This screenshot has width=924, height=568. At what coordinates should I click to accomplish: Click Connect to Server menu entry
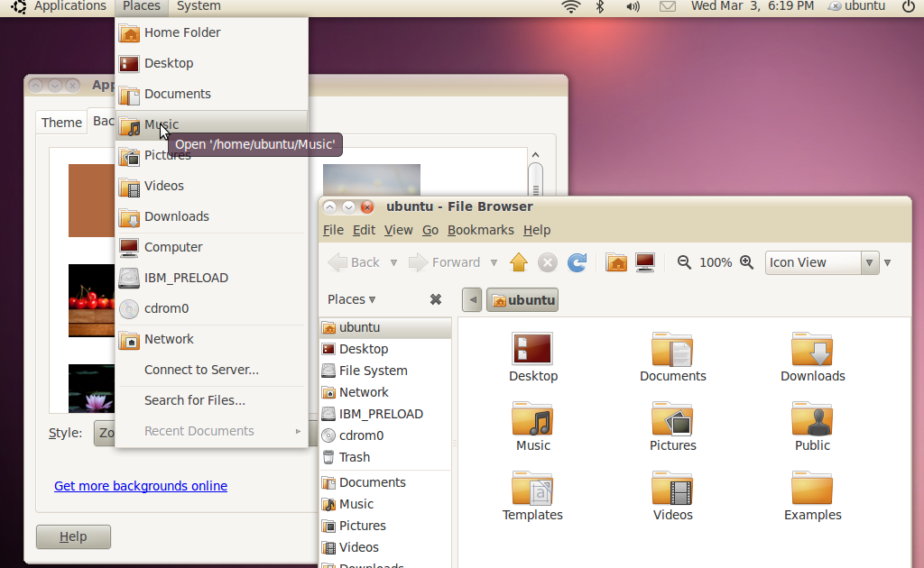pyautogui.click(x=211, y=369)
